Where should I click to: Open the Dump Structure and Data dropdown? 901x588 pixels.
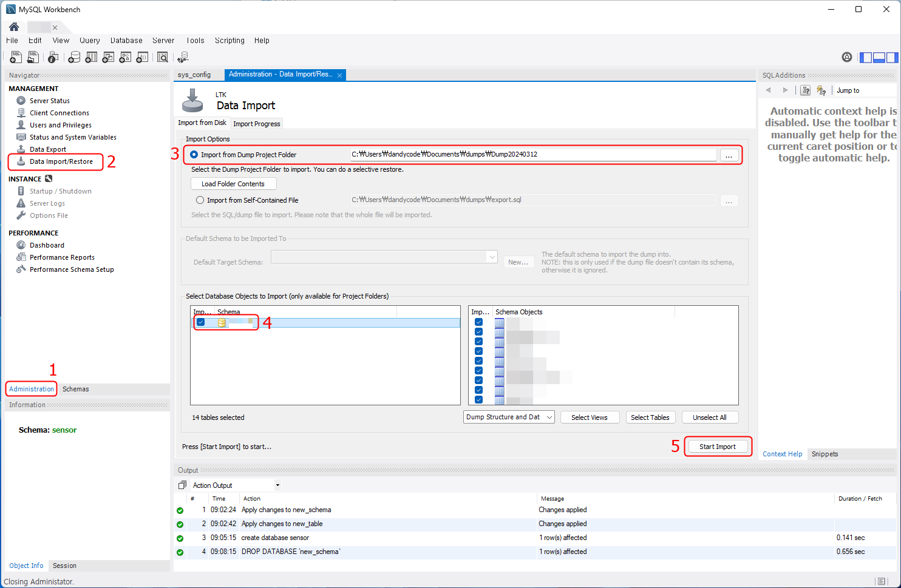[x=509, y=417]
